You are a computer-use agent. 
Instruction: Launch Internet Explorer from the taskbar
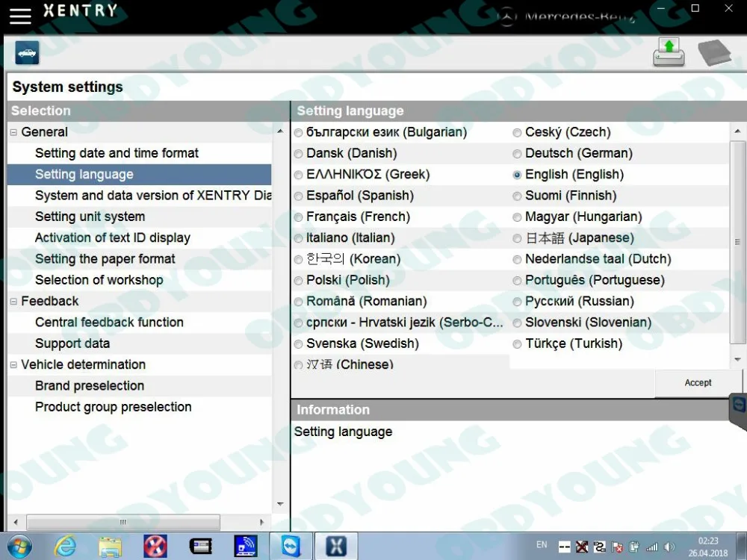65,547
